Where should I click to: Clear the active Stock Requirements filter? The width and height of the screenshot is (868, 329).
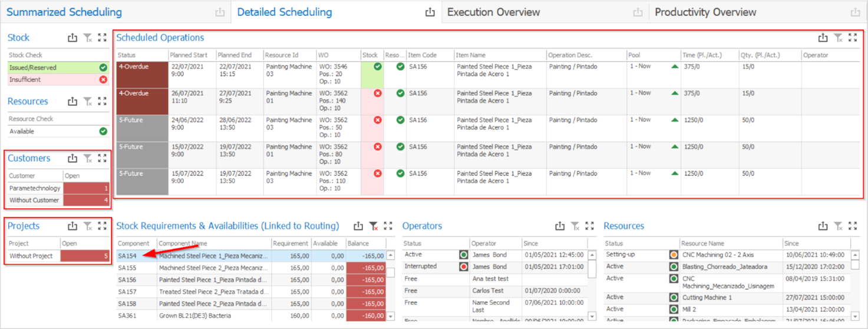[373, 226]
